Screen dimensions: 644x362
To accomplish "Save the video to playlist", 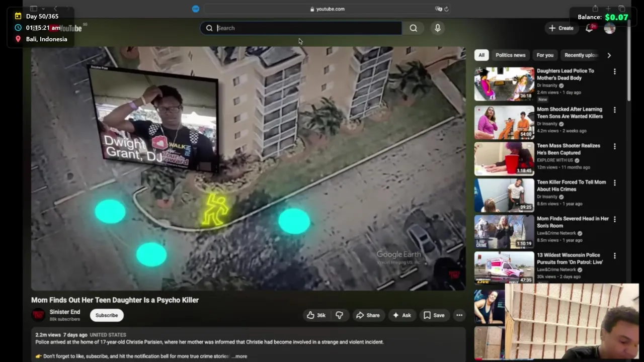I will click(x=434, y=315).
